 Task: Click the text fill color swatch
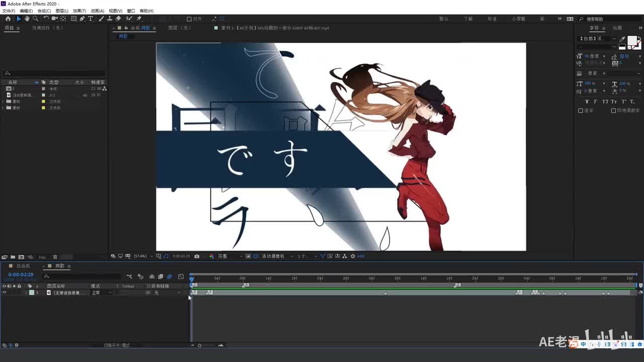coord(632,41)
